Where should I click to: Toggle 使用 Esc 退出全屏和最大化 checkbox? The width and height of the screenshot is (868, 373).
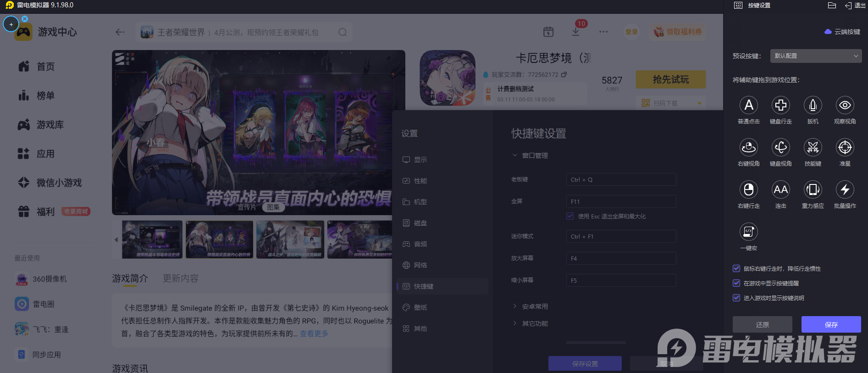(x=570, y=216)
